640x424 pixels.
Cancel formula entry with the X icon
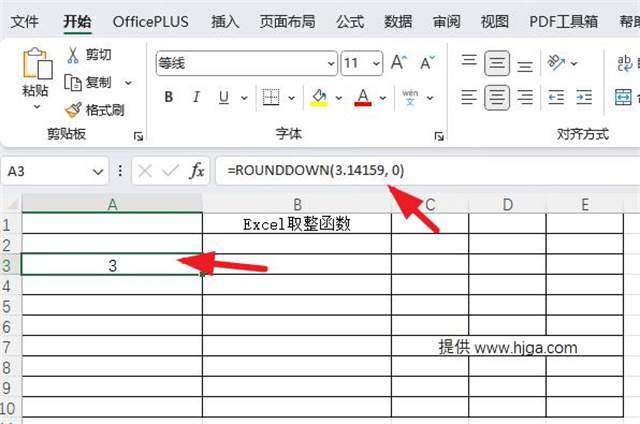click(x=145, y=171)
